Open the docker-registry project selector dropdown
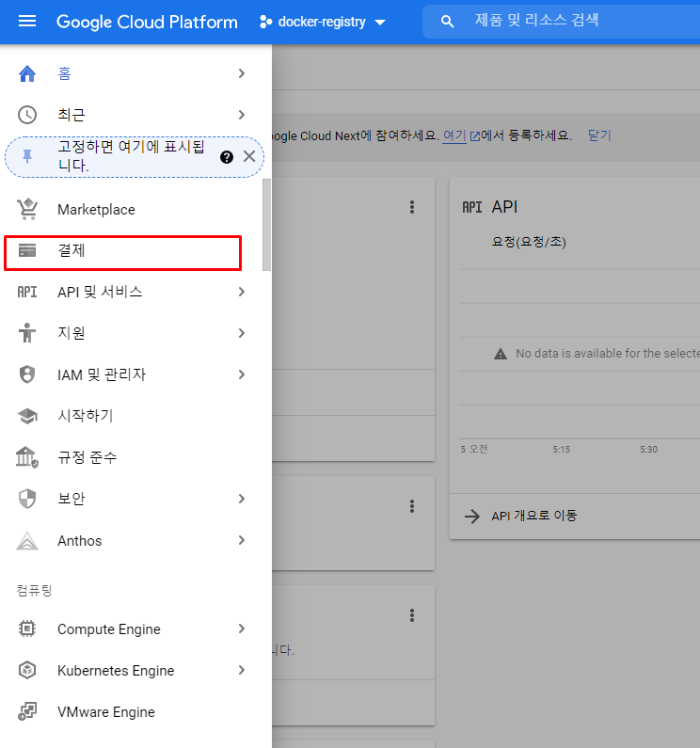The width and height of the screenshot is (700, 748). coord(322,22)
